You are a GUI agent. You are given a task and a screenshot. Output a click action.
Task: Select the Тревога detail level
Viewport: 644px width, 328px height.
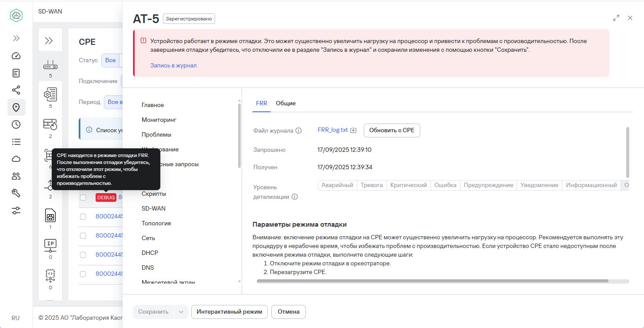pos(372,185)
